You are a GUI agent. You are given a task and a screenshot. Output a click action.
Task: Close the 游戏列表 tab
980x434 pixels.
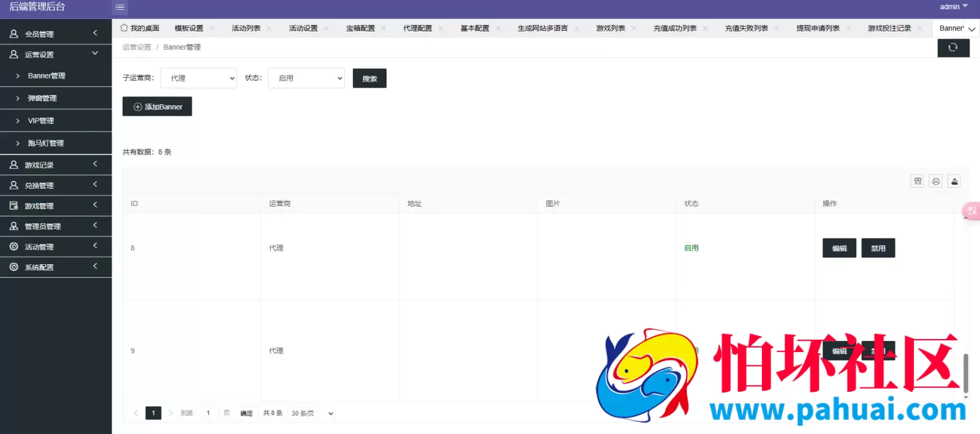tap(634, 28)
